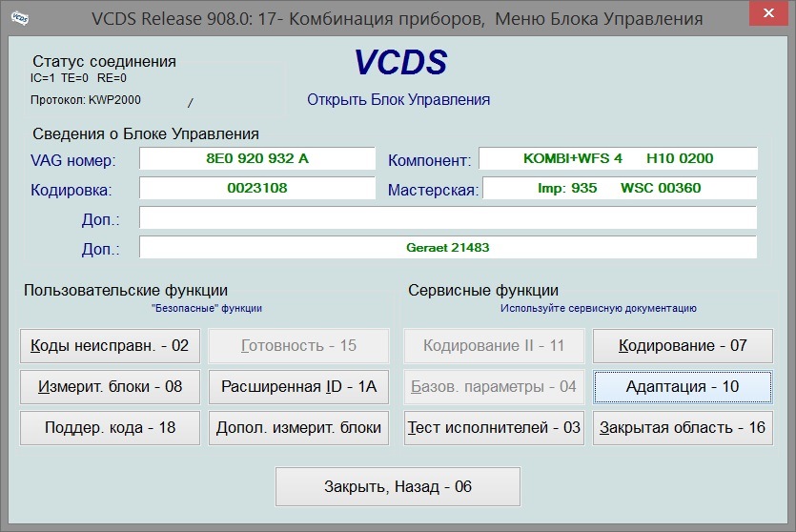Viewport: 796px width, 532px height.
Task: Click the Мастерская field with WSC 00360
Action: tap(620, 188)
